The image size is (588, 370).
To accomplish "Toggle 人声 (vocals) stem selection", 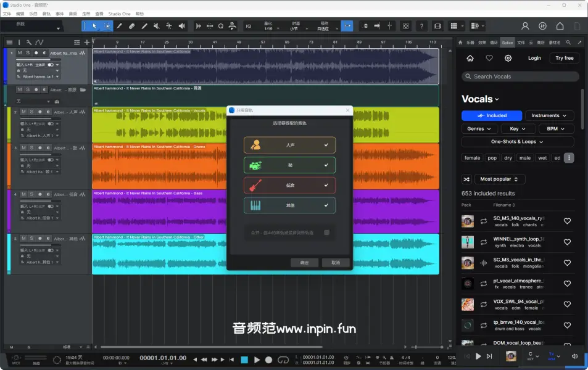I will (x=289, y=145).
